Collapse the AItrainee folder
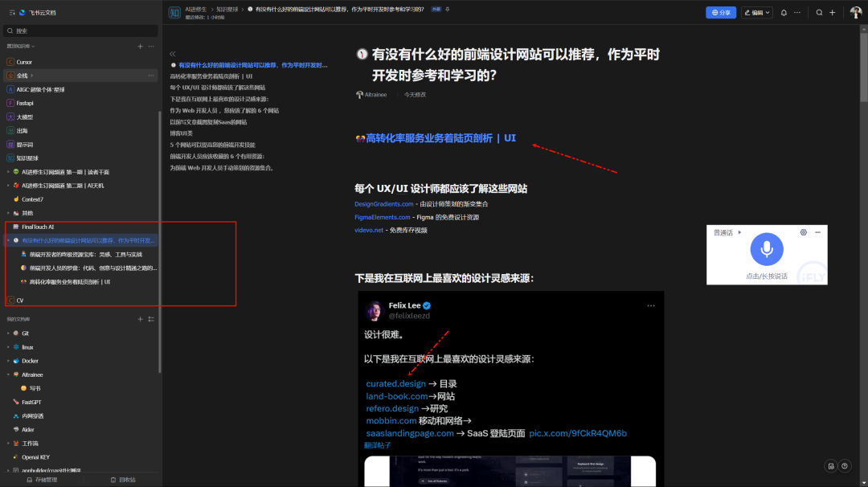The width and height of the screenshot is (868, 487). [8, 374]
